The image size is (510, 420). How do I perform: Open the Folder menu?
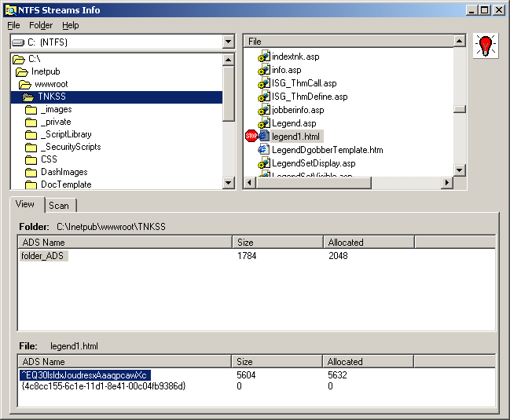(x=41, y=25)
